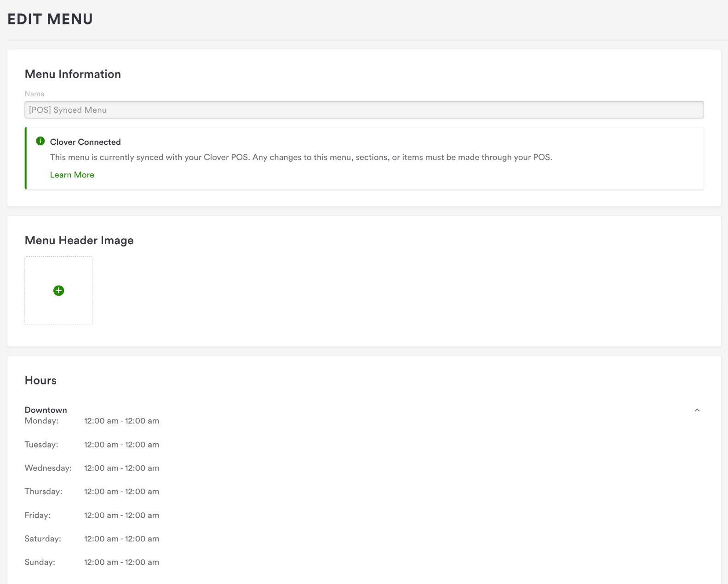Viewport: 728px width, 584px height.
Task: Collapse the Downtown hours with the chevron
Action: pyautogui.click(x=697, y=410)
